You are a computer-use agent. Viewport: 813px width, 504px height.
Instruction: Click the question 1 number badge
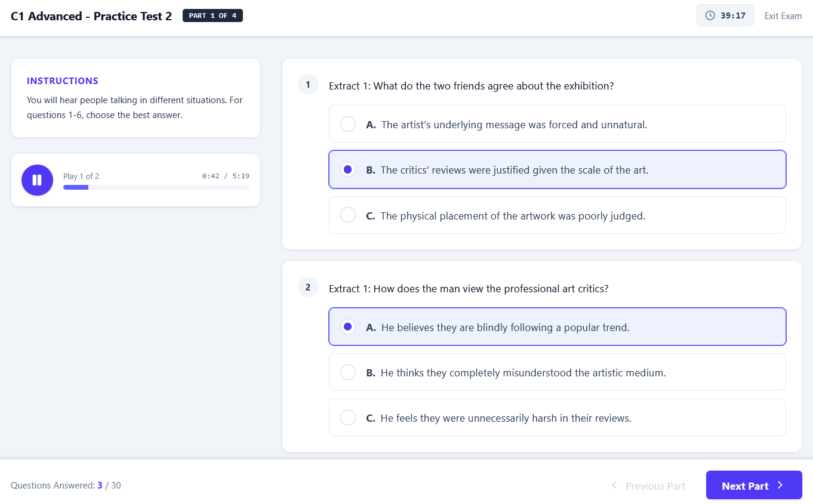(x=308, y=85)
